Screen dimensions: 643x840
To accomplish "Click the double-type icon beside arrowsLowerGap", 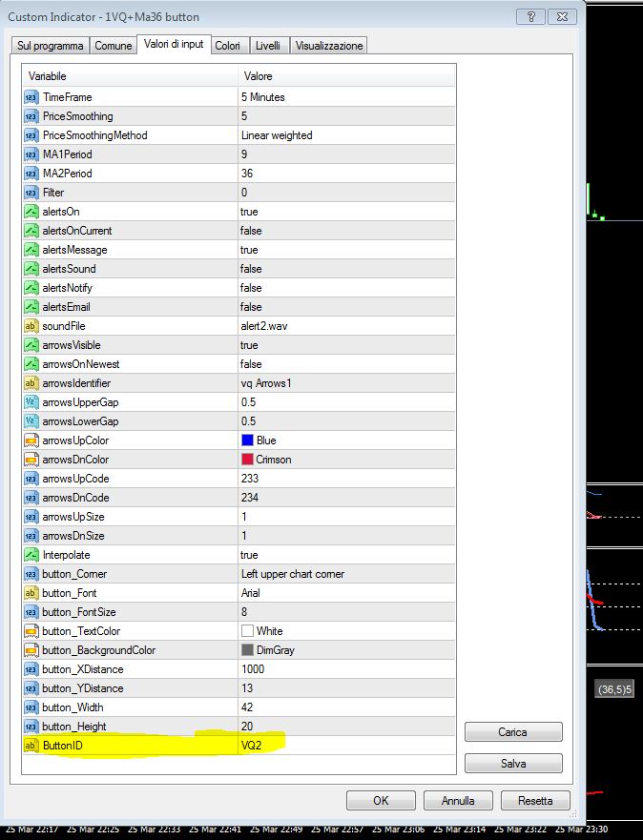I will click(31, 421).
